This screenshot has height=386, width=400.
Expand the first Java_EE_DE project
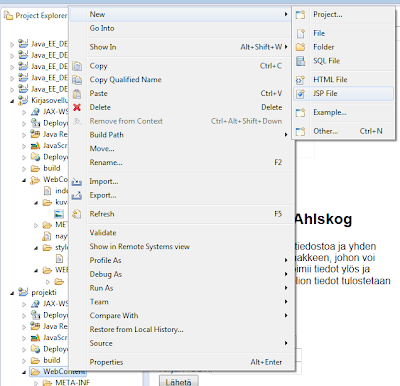pos(12,44)
